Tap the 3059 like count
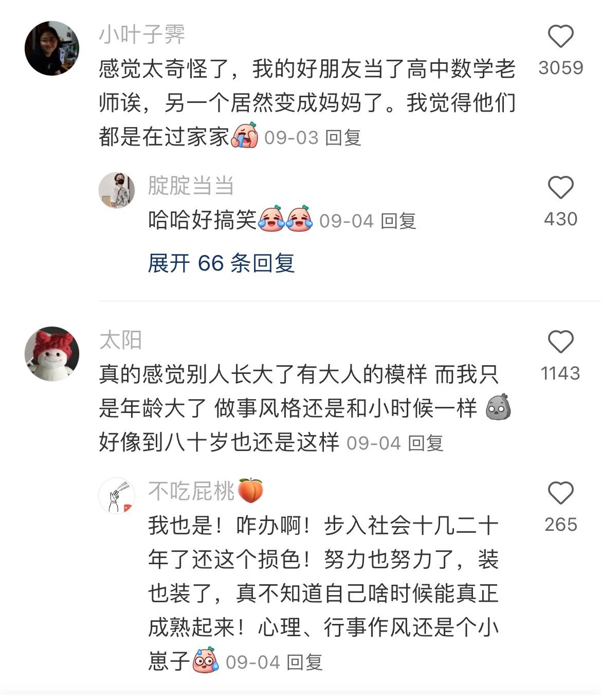 coord(560,68)
